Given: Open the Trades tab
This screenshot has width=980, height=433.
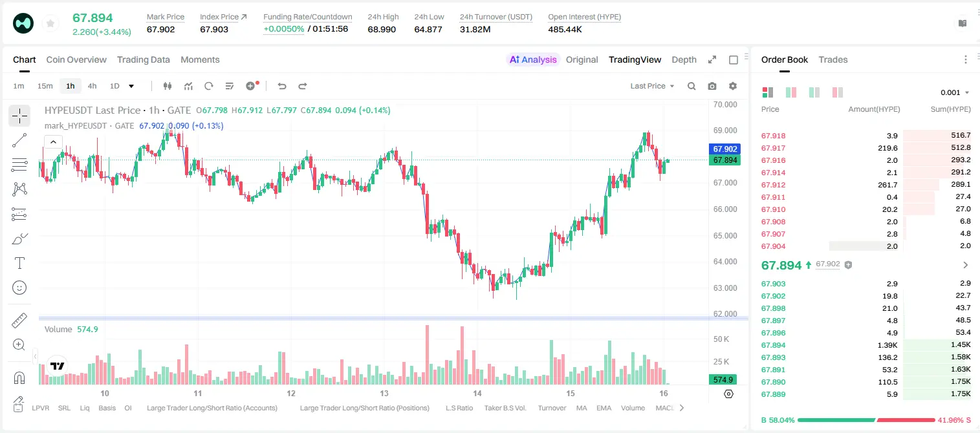Looking at the screenshot, I should [x=833, y=59].
